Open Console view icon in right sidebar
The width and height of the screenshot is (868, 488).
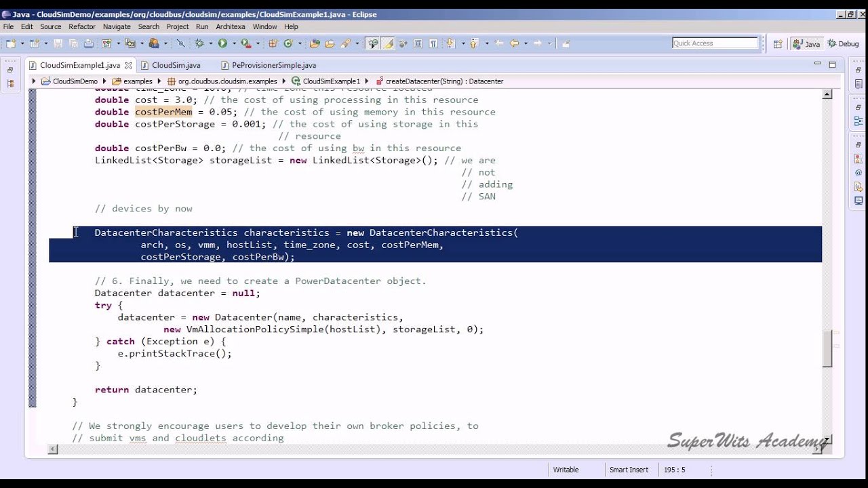click(859, 201)
